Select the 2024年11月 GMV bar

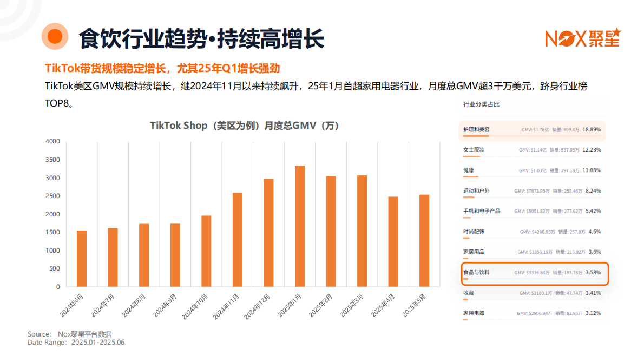tap(237, 239)
